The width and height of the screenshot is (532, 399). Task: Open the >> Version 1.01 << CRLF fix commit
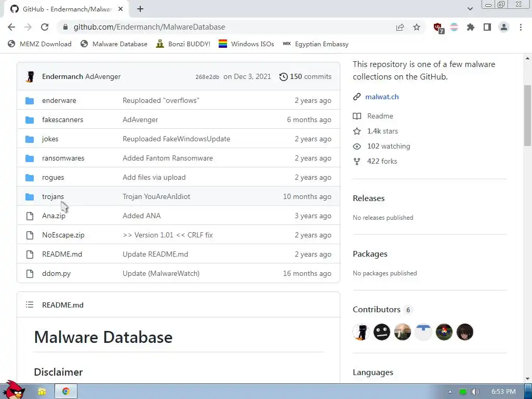coord(168,235)
